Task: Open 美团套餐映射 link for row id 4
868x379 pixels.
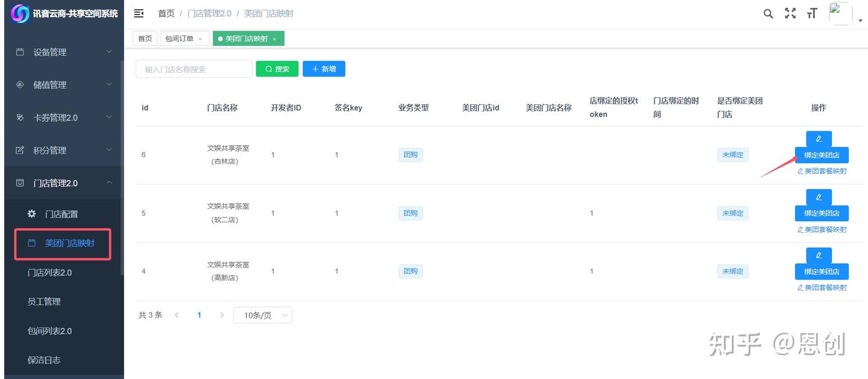Action: click(822, 288)
